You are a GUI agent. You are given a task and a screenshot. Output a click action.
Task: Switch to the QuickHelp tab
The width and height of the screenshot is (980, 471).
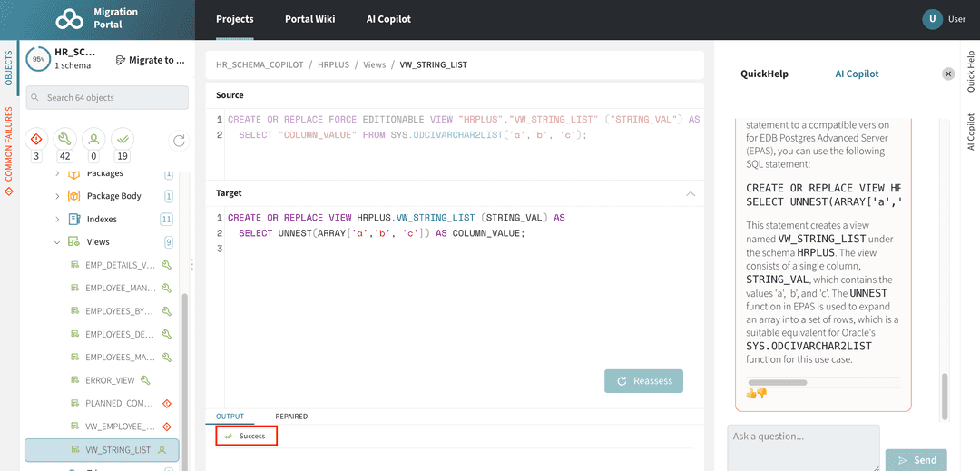point(764,74)
